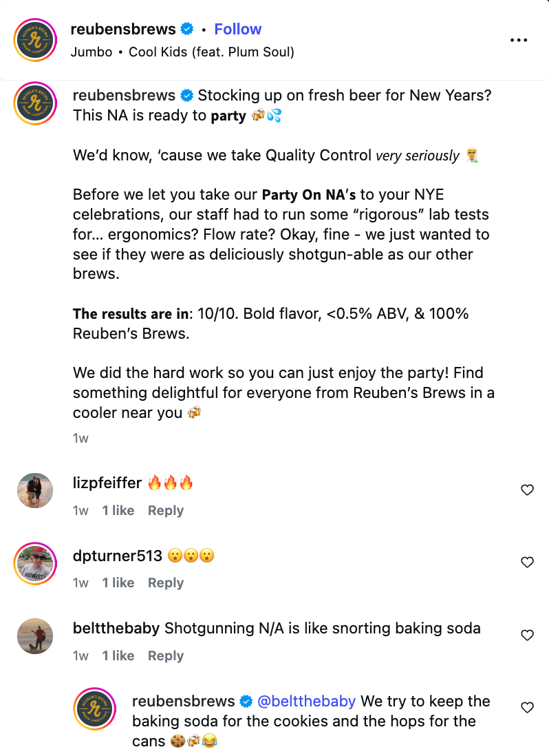Like dpturner513's comment with the heart
The image size is (549, 756).
[527, 563]
